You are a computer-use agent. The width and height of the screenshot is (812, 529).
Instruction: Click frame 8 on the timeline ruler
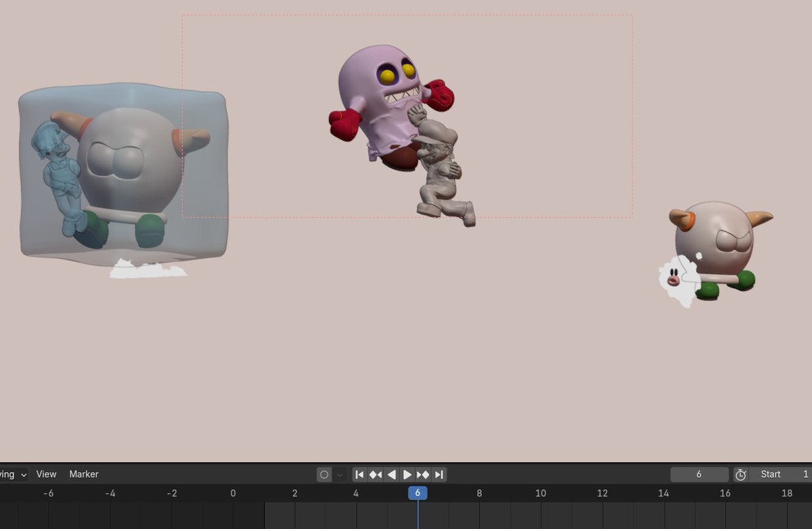479,493
